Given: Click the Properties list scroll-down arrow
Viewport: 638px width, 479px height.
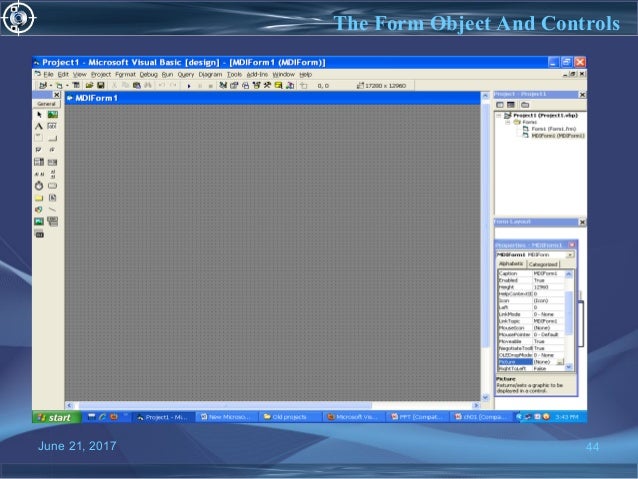Looking at the screenshot, I should (x=569, y=367).
